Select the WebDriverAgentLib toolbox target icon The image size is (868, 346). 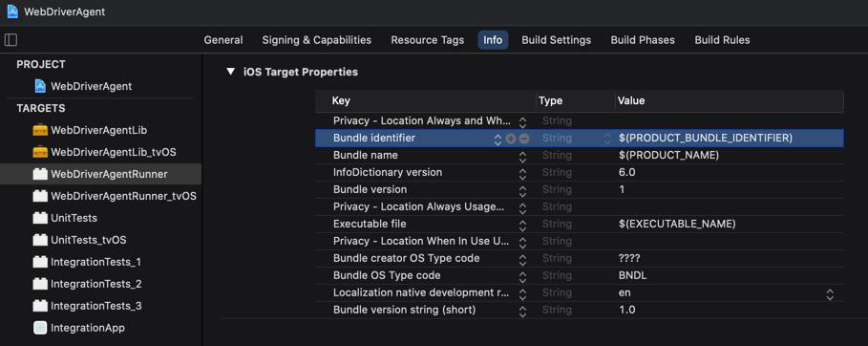40,130
